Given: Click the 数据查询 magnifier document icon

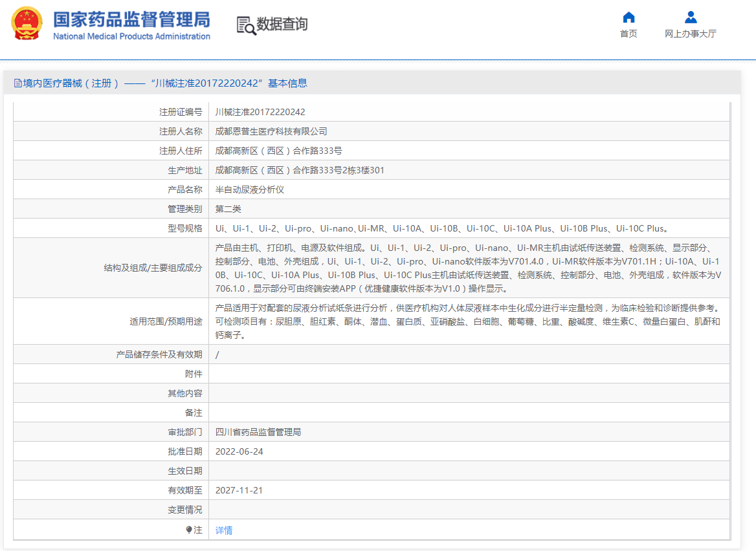Looking at the screenshot, I should coord(246,25).
